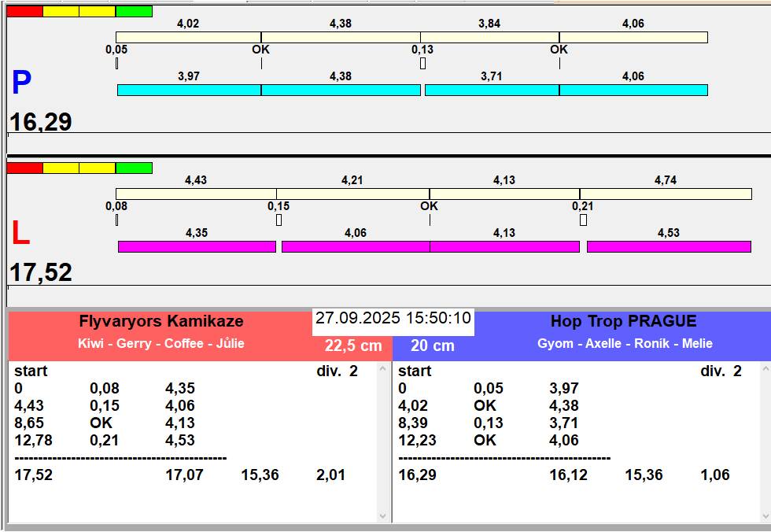Click 15,36 in the Flyvaryors totals row
771x532 pixels.
[x=260, y=475]
